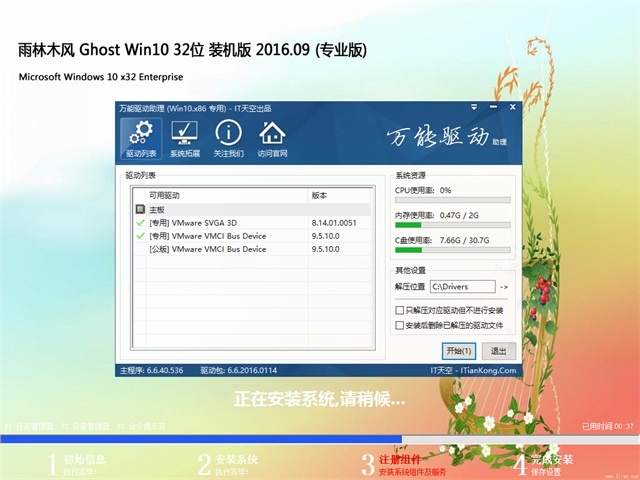
Task: Click the C盘使用率 usage bar
Action: [452, 251]
